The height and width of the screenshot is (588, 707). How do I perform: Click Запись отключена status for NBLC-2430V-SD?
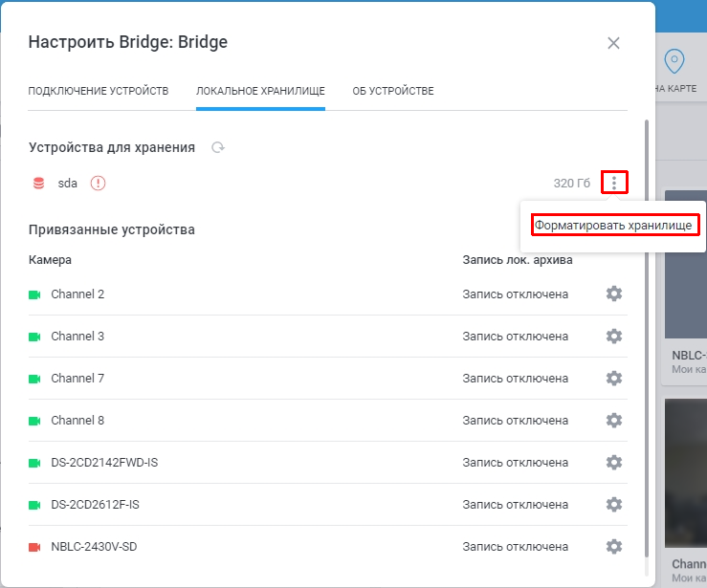pyautogui.click(x=516, y=547)
